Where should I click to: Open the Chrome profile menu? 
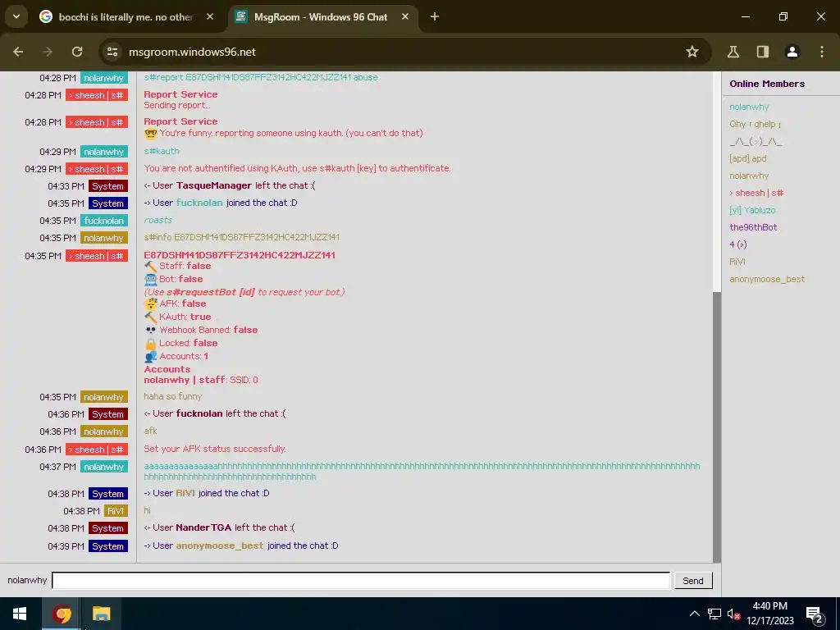coord(792,52)
